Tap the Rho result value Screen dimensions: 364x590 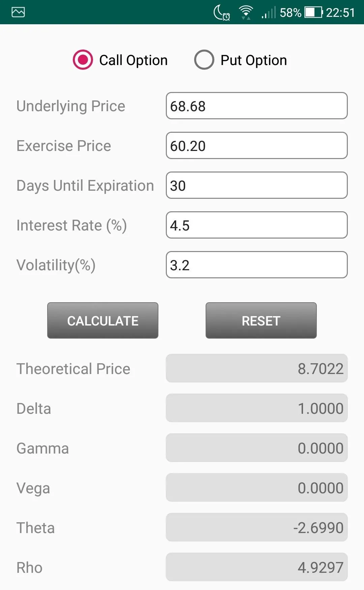click(x=256, y=567)
